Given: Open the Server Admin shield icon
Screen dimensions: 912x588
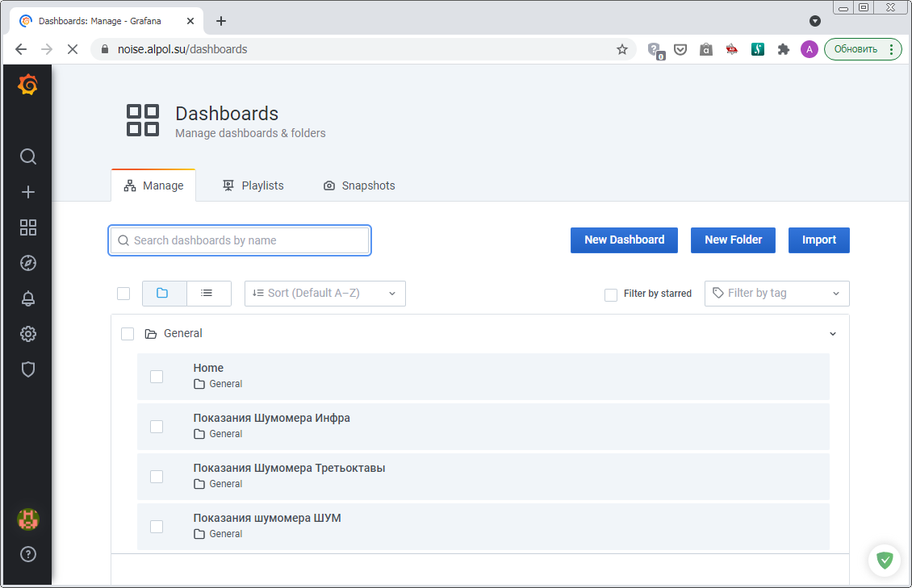Looking at the screenshot, I should (x=28, y=369).
